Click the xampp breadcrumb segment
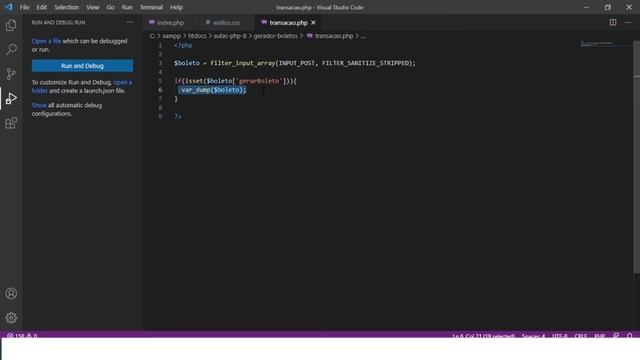The height and width of the screenshot is (360, 640). click(x=171, y=36)
